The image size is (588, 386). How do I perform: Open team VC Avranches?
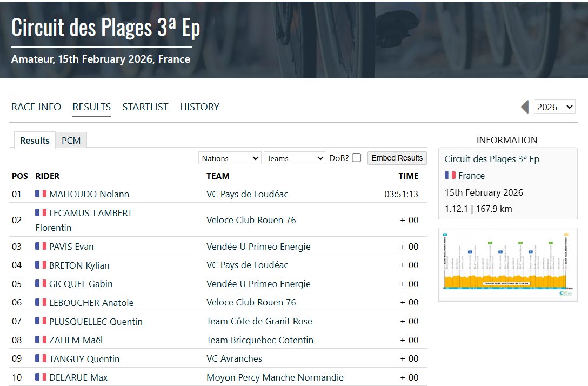tap(234, 358)
